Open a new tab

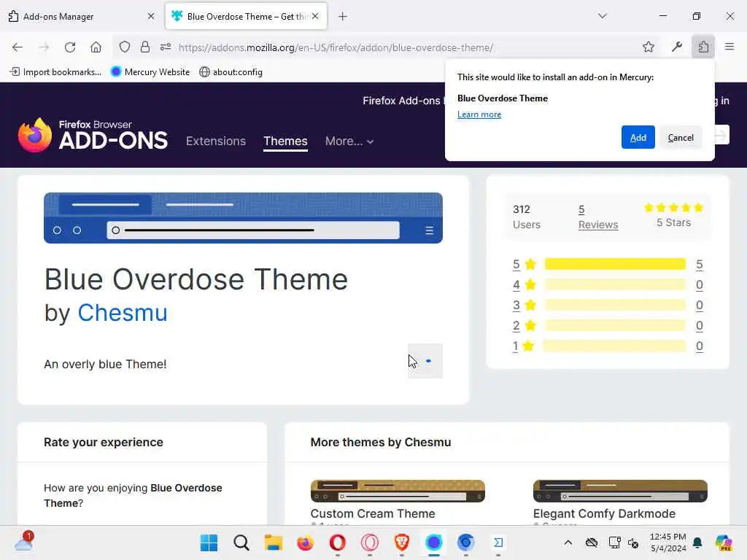click(343, 17)
